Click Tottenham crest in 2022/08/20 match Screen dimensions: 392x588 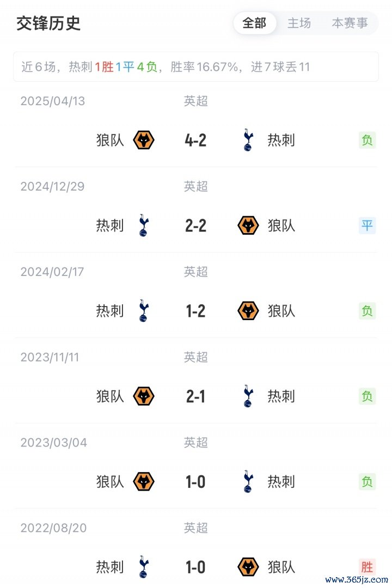pyautogui.click(x=144, y=567)
